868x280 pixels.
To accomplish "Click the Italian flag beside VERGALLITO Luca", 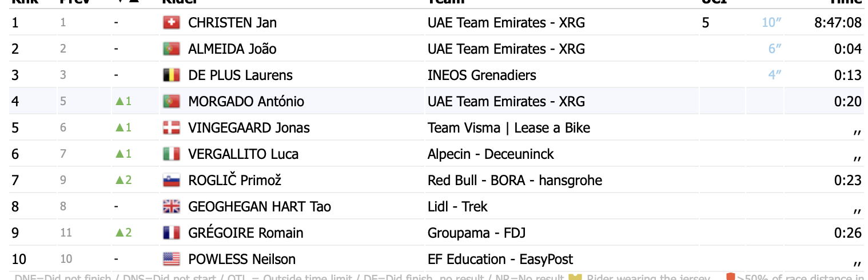I will point(171,154).
